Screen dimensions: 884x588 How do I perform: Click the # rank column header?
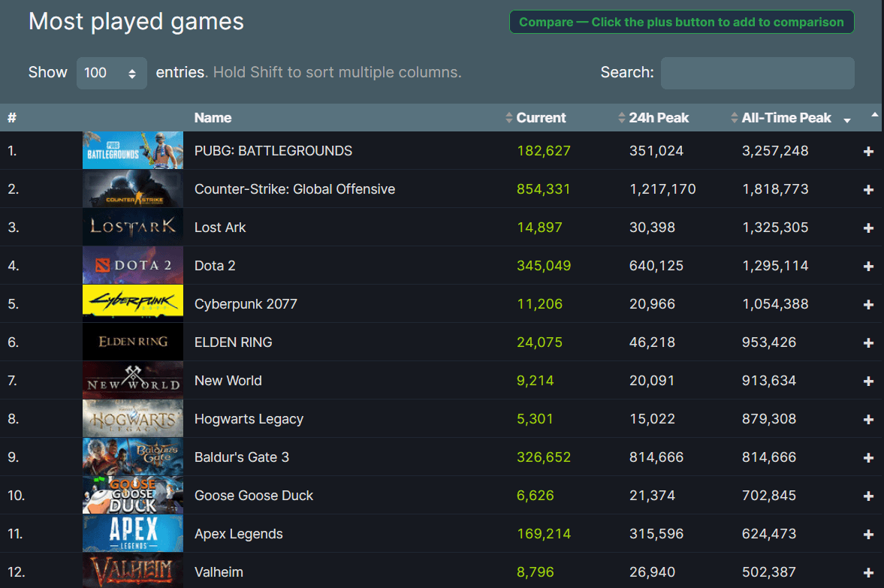point(12,118)
